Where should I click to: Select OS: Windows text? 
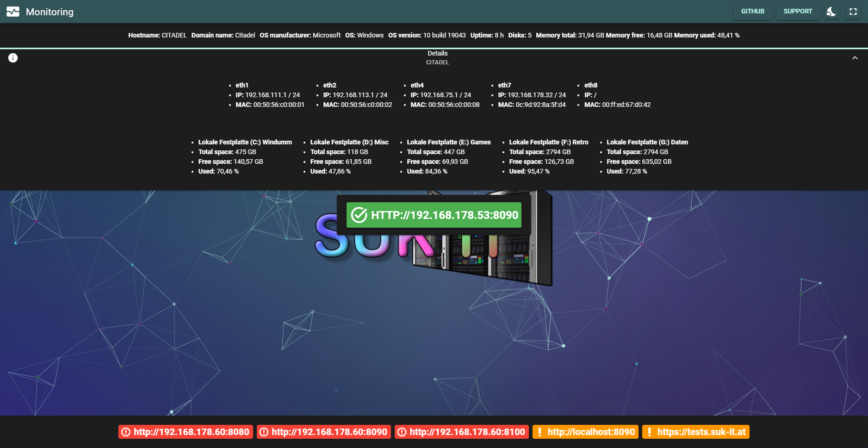click(x=364, y=35)
